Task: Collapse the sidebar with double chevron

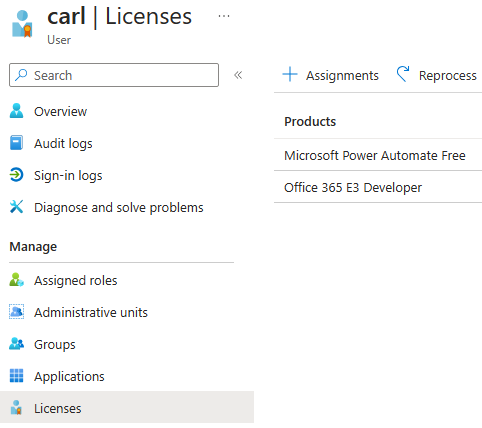Action: point(238,75)
